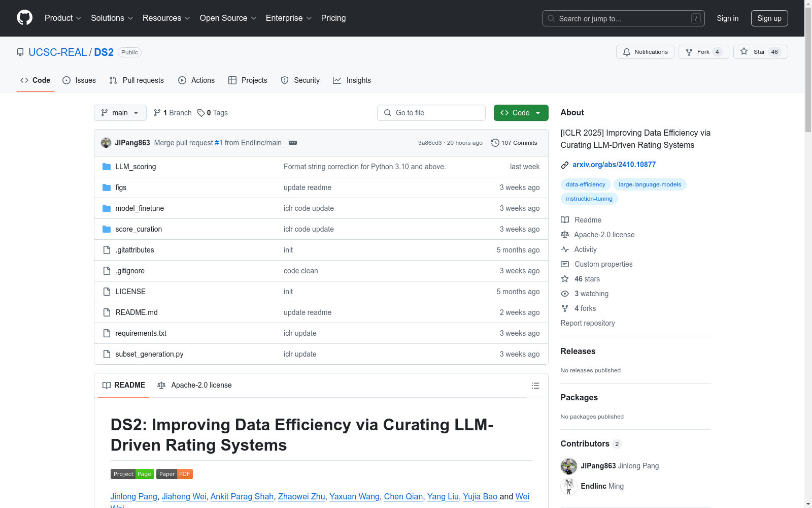Select the README tab
This screenshot has width=812, height=508.
(124, 385)
